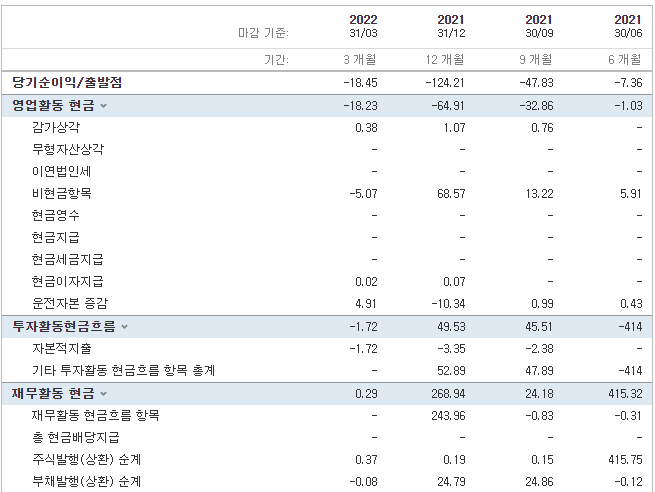Select the 부채발행(상환) 순계 row label

86,482
